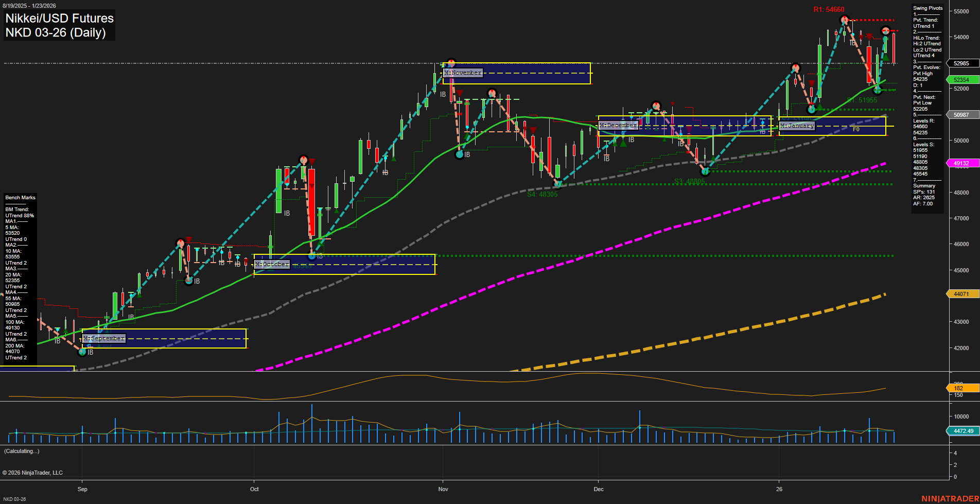Click the teal swing low circle near the January box

[x=812, y=109]
